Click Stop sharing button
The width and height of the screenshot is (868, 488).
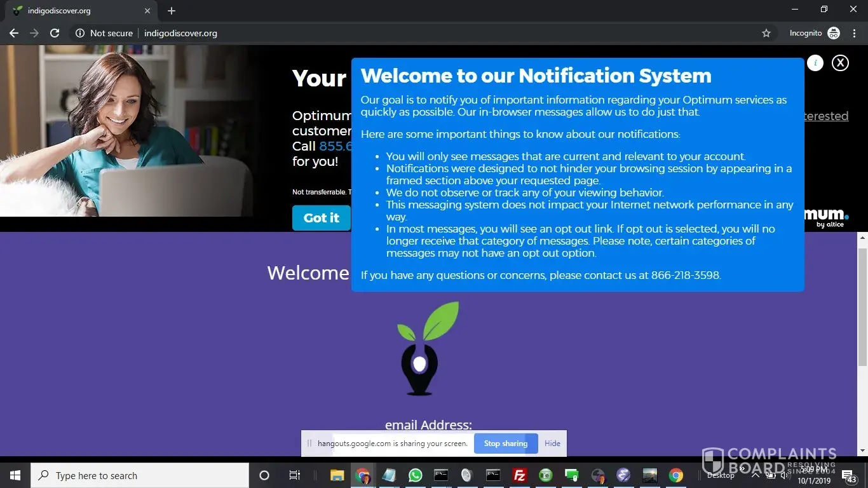506,444
